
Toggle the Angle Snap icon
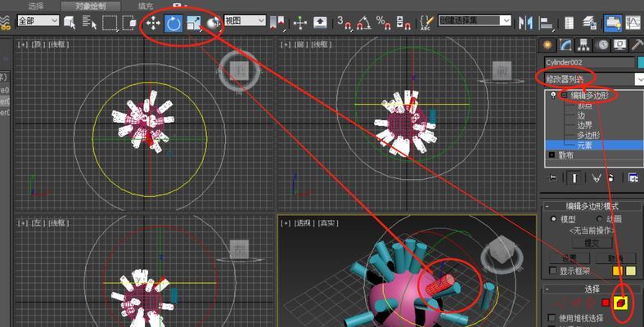[364, 23]
